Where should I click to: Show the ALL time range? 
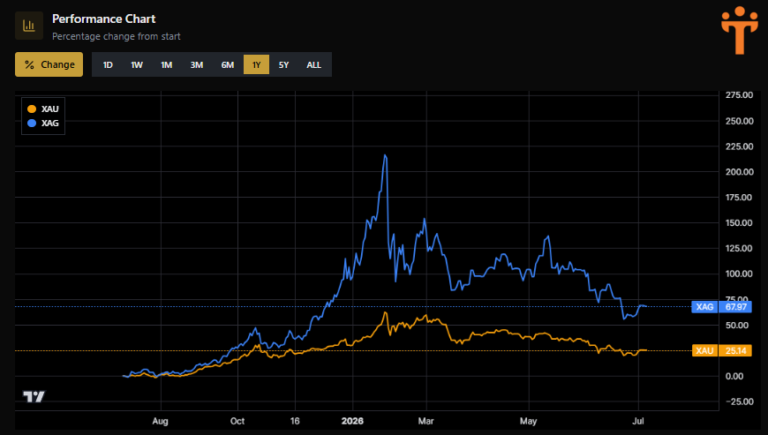pyautogui.click(x=314, y=65)
